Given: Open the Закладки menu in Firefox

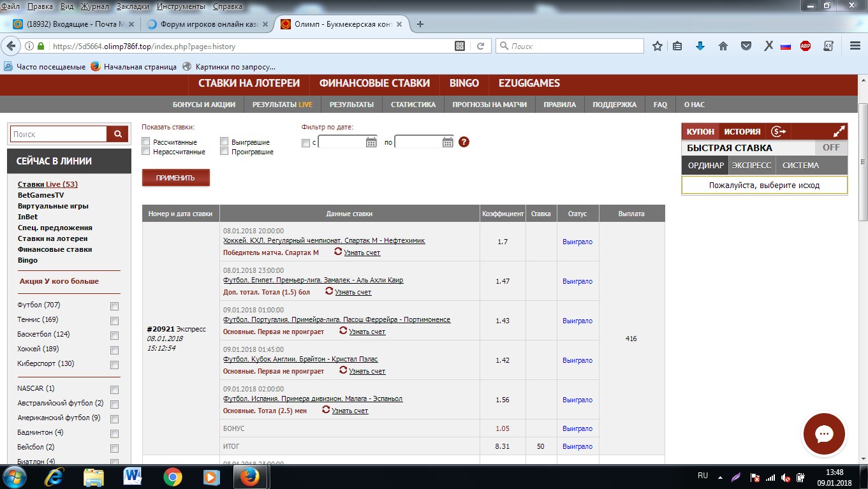Looking at the screenshot, I should tap(133, 6).
